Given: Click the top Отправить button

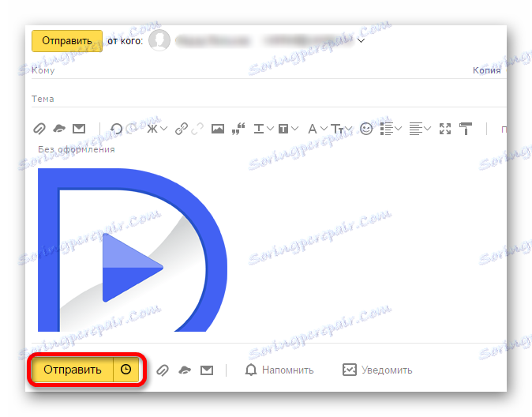Looking at the screenshot, I should click(x=67, y=41).
